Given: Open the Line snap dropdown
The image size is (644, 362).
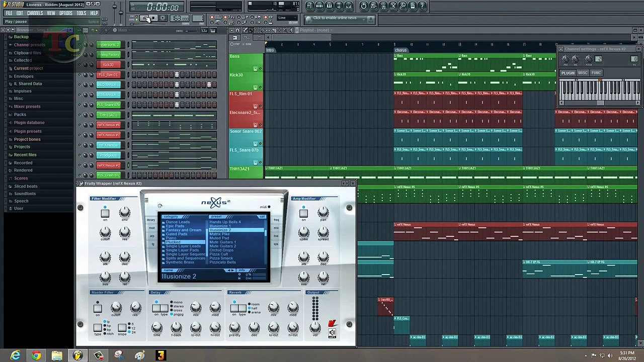Looking at the screenshot, I should pyautogui.click(x=288, y=18).
